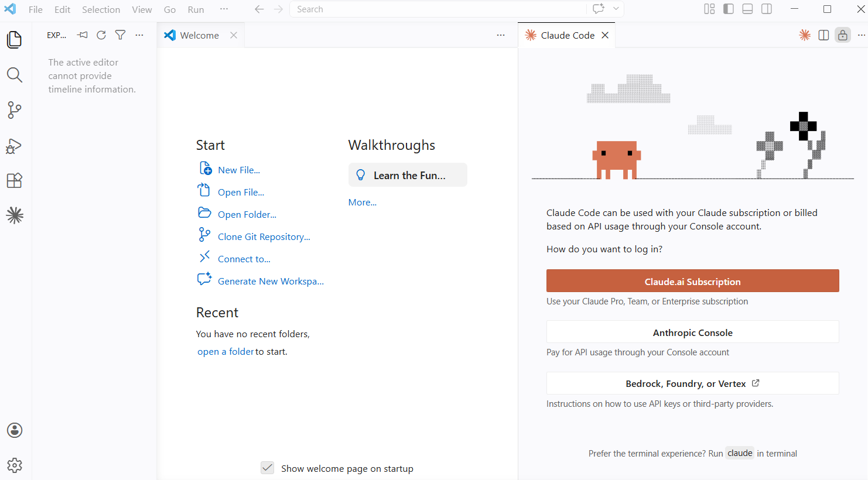Open Source Control view

[x=15, y=110]
